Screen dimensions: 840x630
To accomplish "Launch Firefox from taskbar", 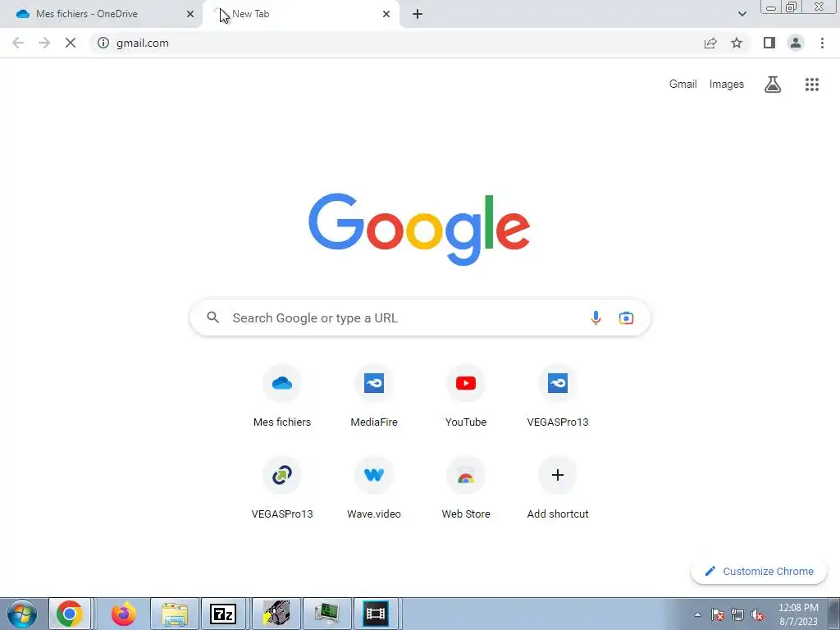I will [124, 614].
